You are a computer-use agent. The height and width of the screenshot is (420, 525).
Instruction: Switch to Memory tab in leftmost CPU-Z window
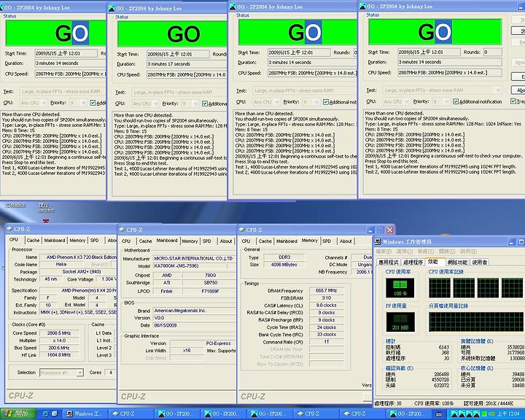pos(77,240)
